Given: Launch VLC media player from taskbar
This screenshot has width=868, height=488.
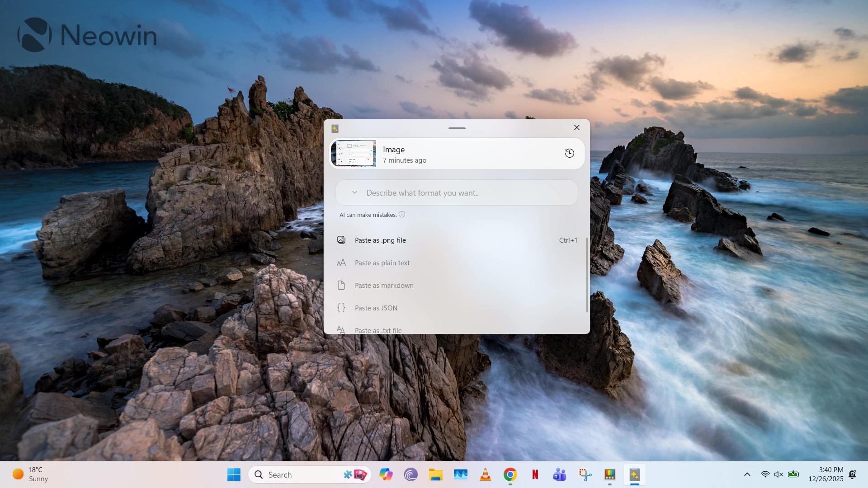Looking at the screenshot, I should [486, 474].
